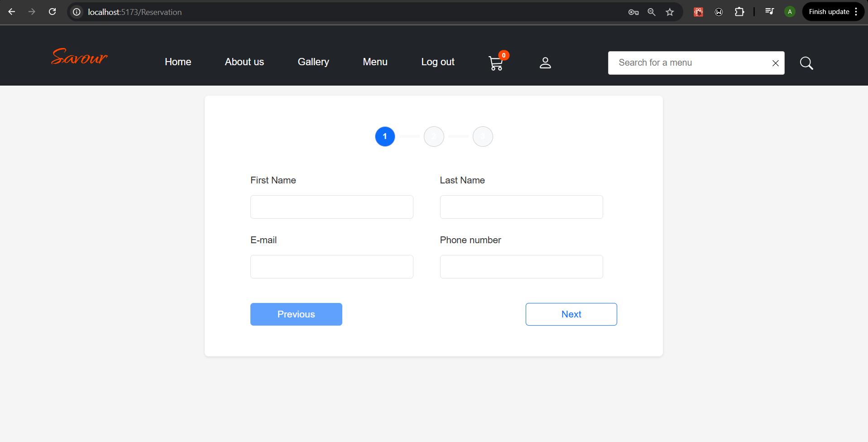Select step 2 in progress indicator

[x=434, y=136]
